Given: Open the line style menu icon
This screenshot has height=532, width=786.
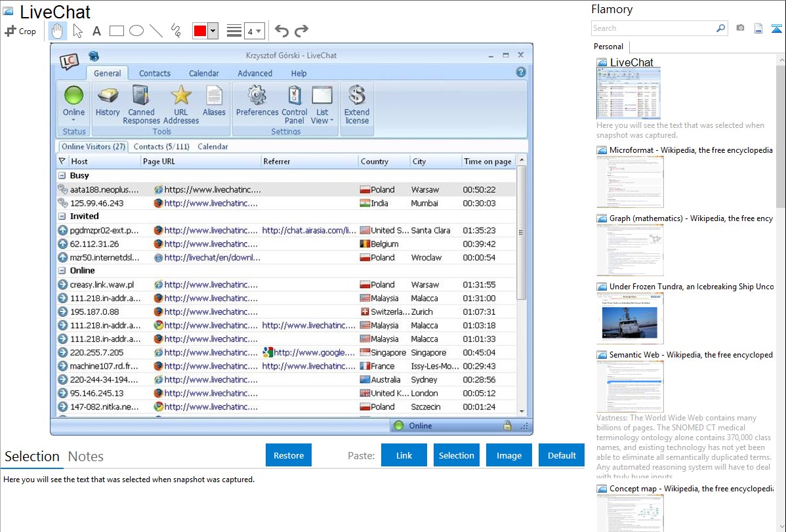Looking at the screenshot, I should click(x=234, y=31).
